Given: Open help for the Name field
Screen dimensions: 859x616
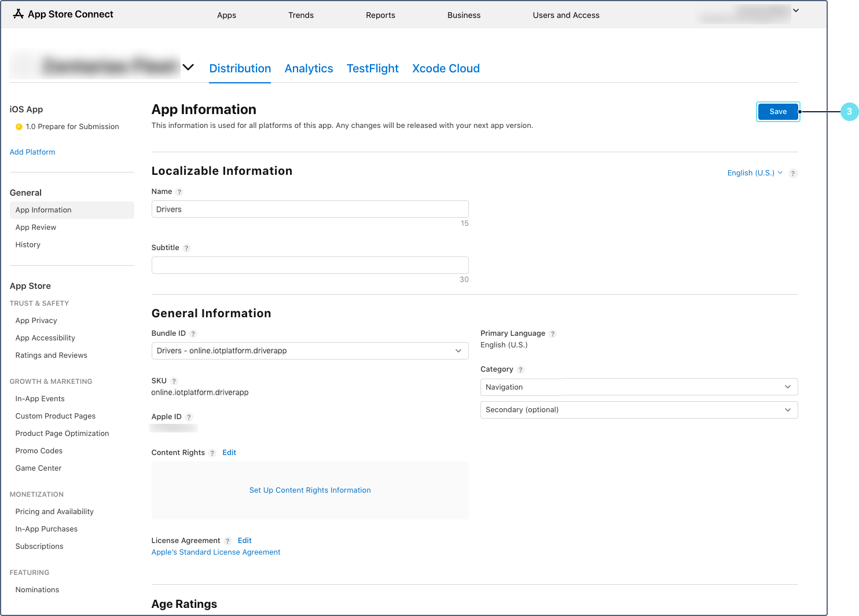Looking at the screenshot, I should pos(179,192).
